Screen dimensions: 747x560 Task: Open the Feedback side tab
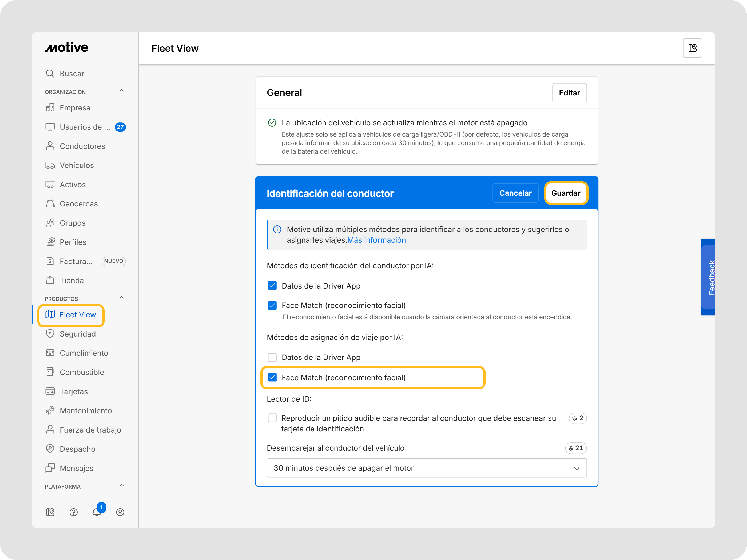[708, 277]
